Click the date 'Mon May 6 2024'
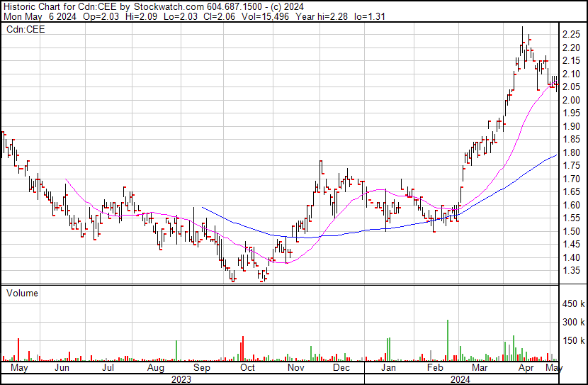588x385 pixels. tap(40, 16)
